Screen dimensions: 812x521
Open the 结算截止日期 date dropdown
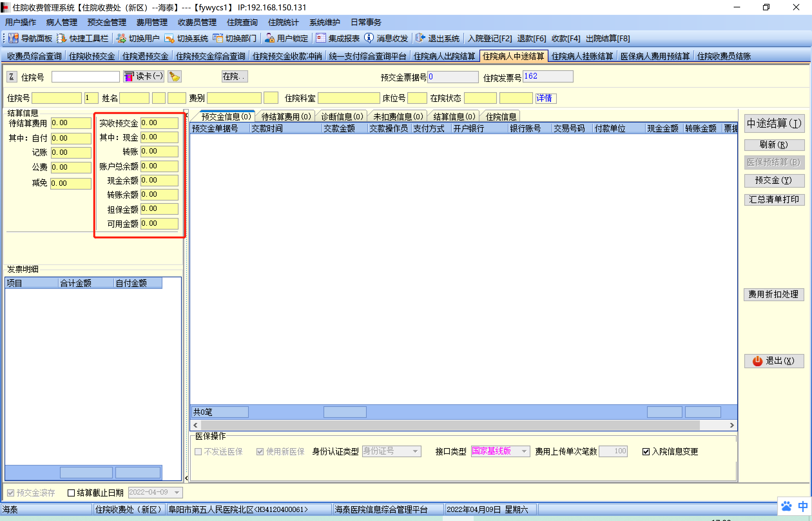tap(177, 493)
